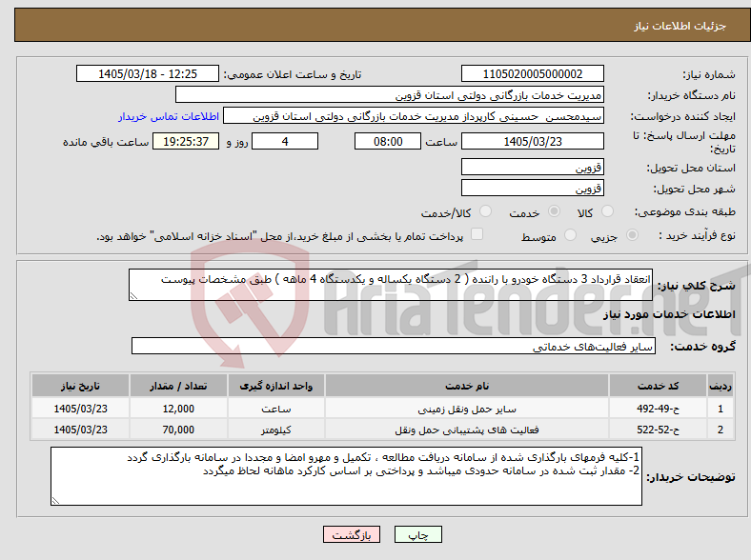Click the resize handle of the توضیحات خریدار box
Screen dimensions: 751x560
[x=55, y=501]
